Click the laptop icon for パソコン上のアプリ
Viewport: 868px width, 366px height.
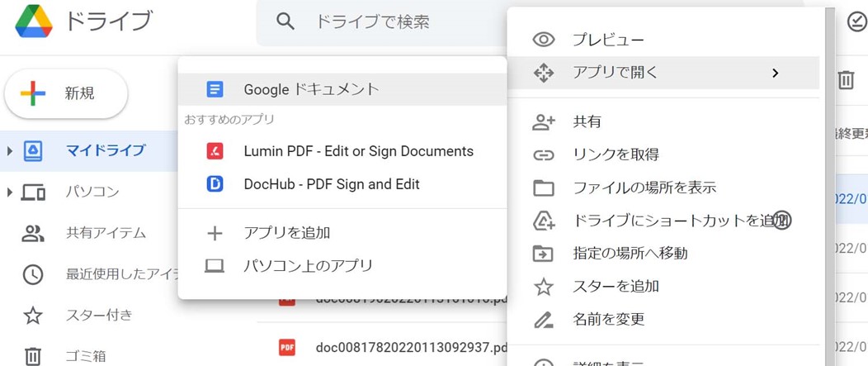pos(215,267)
